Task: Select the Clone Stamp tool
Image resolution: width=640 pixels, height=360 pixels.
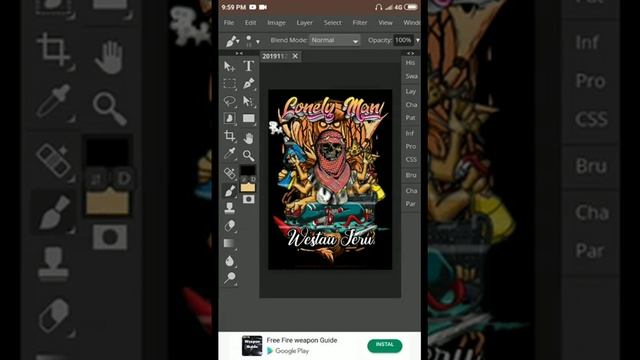Action: [x=230, y=208]
